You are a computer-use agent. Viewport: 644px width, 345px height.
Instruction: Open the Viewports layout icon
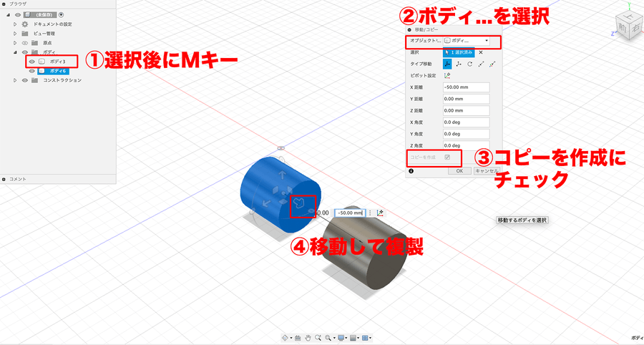coord(365,338)
